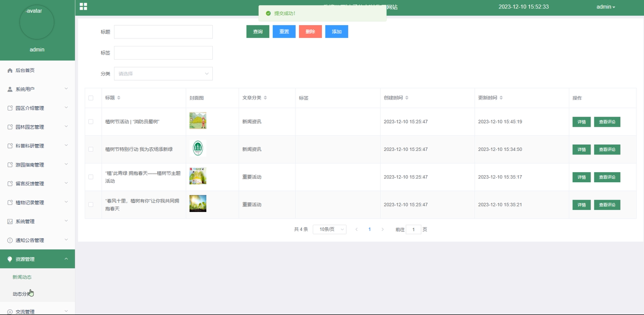Expand the 科普科研管理 chevron
644x315 pixels.
(x=66, y=145)
